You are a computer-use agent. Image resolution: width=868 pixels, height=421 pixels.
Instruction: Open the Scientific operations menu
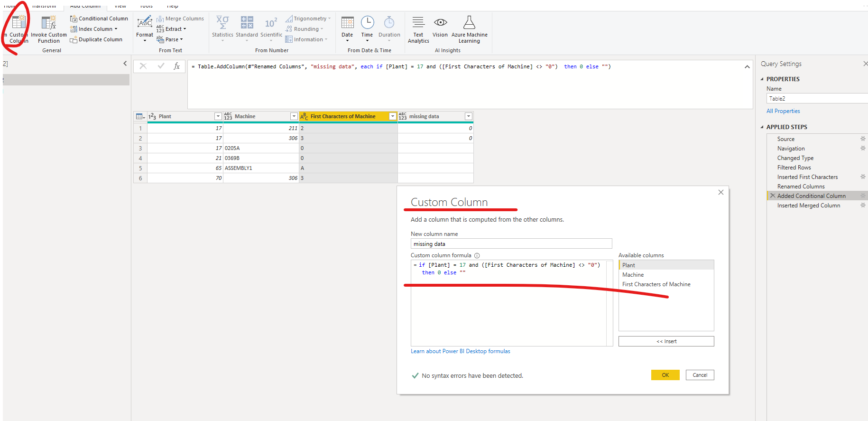271,28
